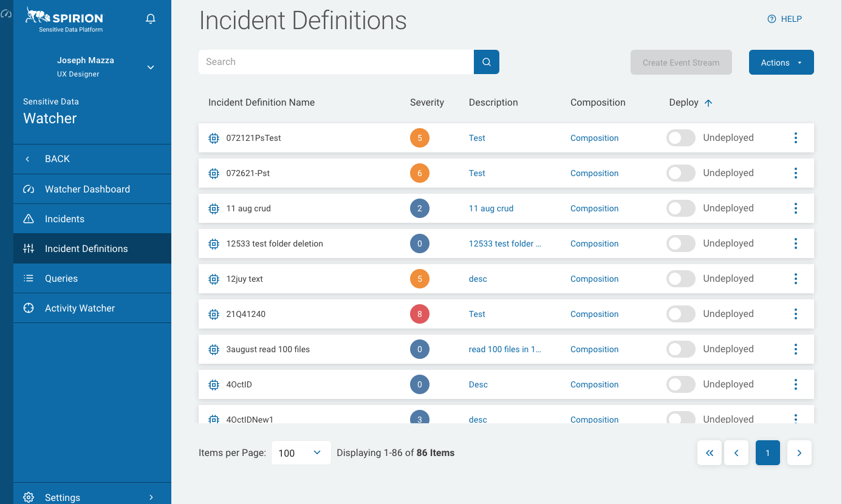The width and height of the screenshot is (842, 504).
Task: Open the Actions dropdown button
Action: coord(781,63)
